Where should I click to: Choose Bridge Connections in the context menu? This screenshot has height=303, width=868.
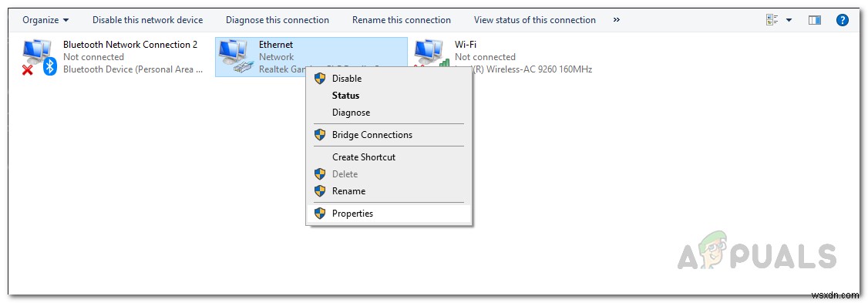click(x=389, y=135)
